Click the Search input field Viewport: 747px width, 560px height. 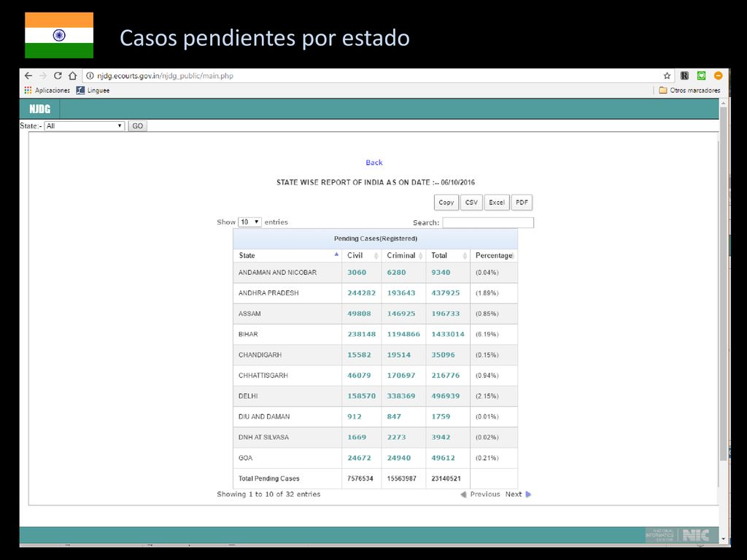(488, 222)
